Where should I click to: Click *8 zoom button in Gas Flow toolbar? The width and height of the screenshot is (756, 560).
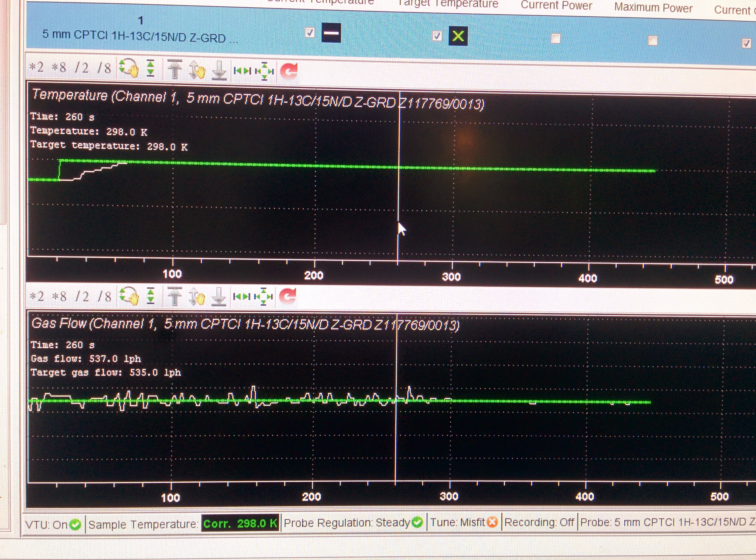(x=59, y=296)
